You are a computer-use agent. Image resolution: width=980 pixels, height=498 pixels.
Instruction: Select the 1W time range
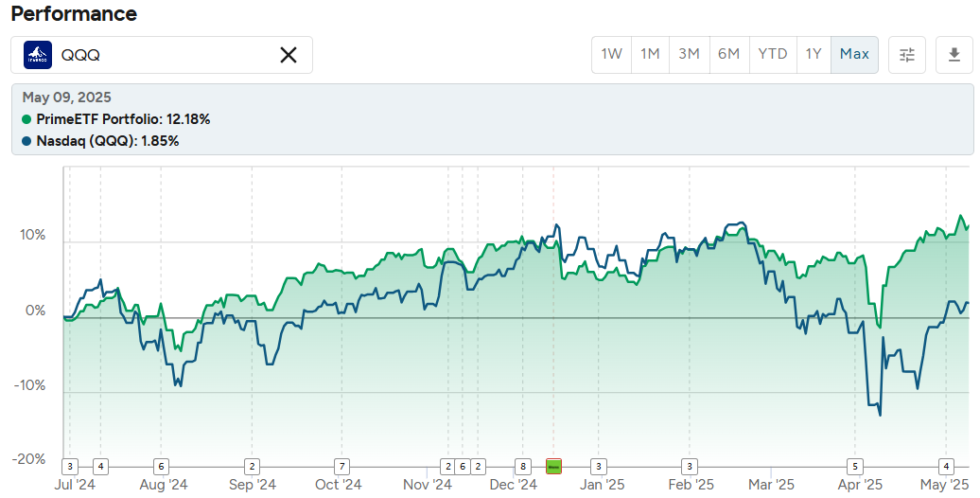[612, 54]
